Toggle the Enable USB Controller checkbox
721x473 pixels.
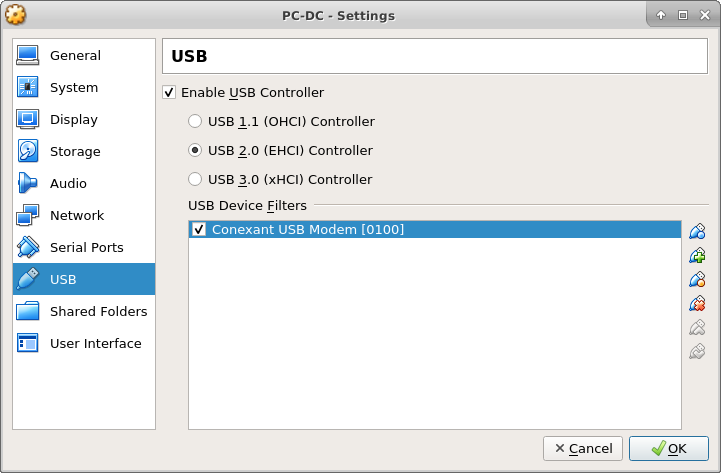tap(169, 92)
